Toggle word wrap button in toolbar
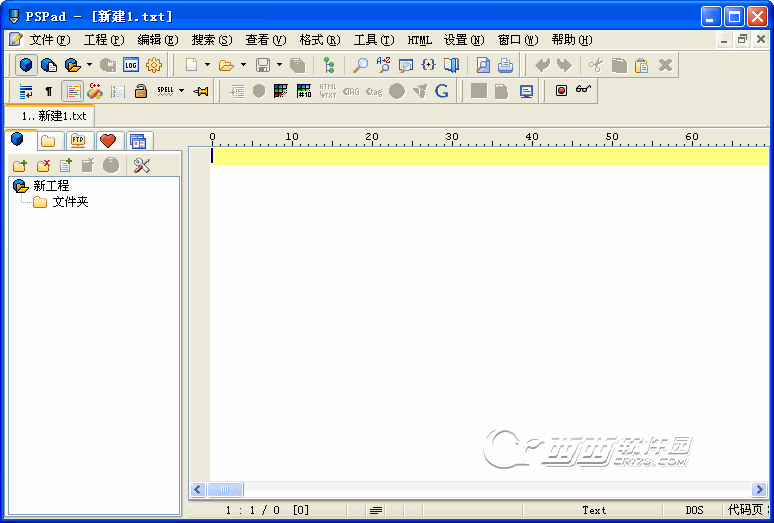This screenshot has height=523, width=774. click(26, 91)
